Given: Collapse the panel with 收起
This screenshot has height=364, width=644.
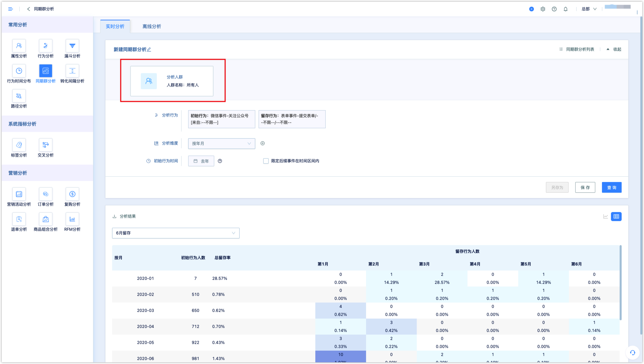Looking at the screenshot, I should click(x=614, y=49).
